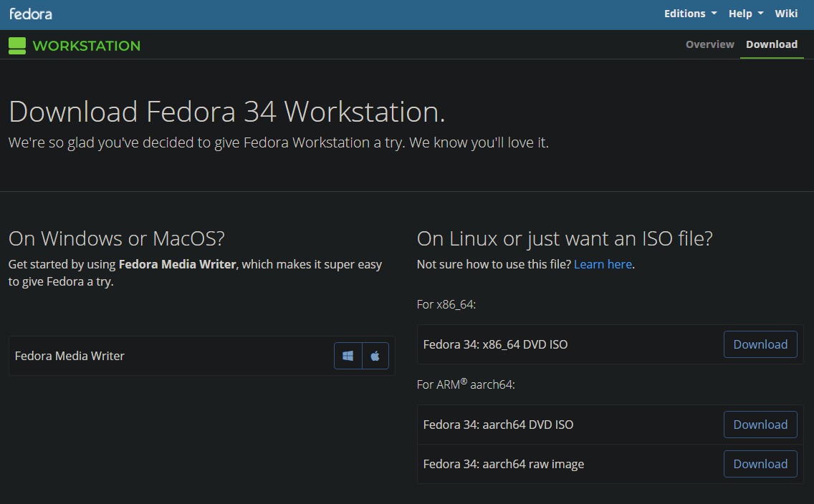Screen dimensions: 814x504
Task: Download the Fedora 34 aarch64 raw image
Action: (760, 464)
